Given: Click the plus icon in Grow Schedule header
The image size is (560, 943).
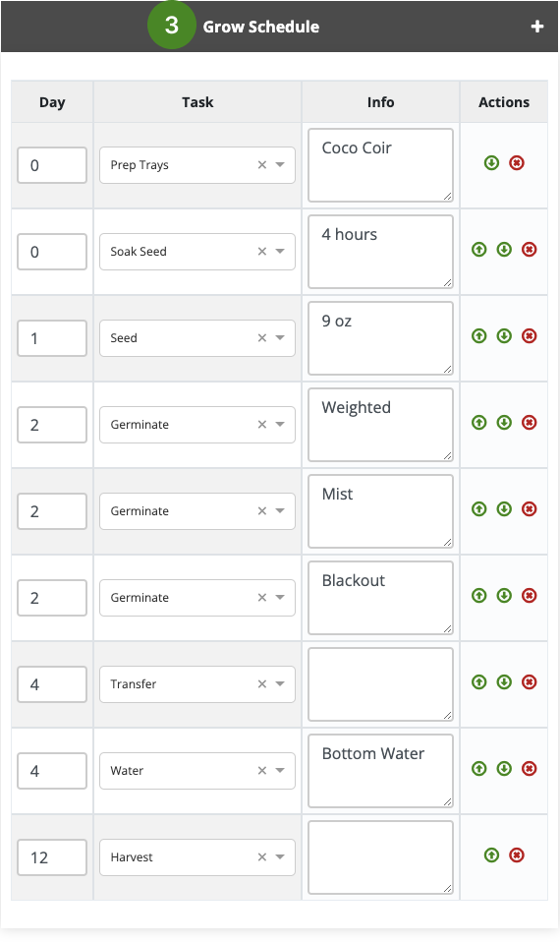Looking at the screenshot, I should point(537,27).
